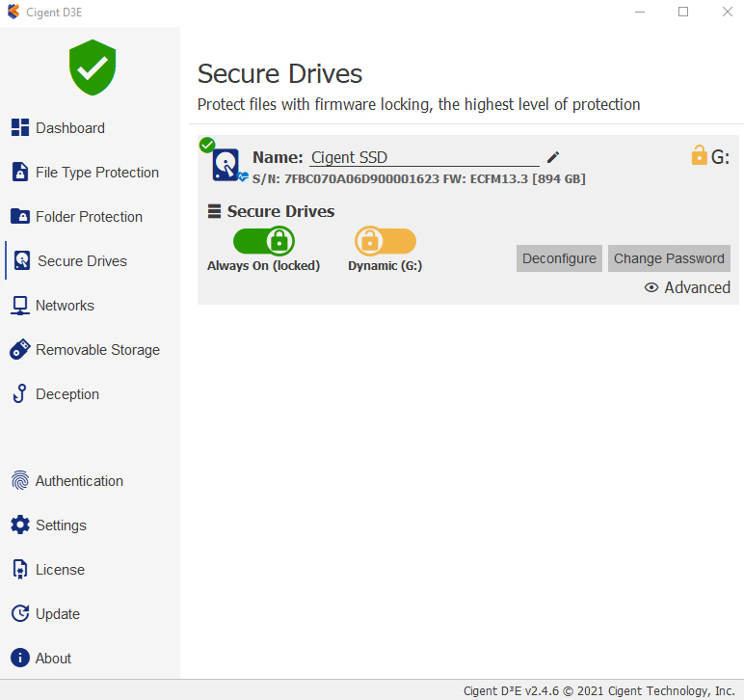Image resolution: width=744 pixels, height=700 pixels.
Task: Click the firmware locking description text
Action: (418, 104)
